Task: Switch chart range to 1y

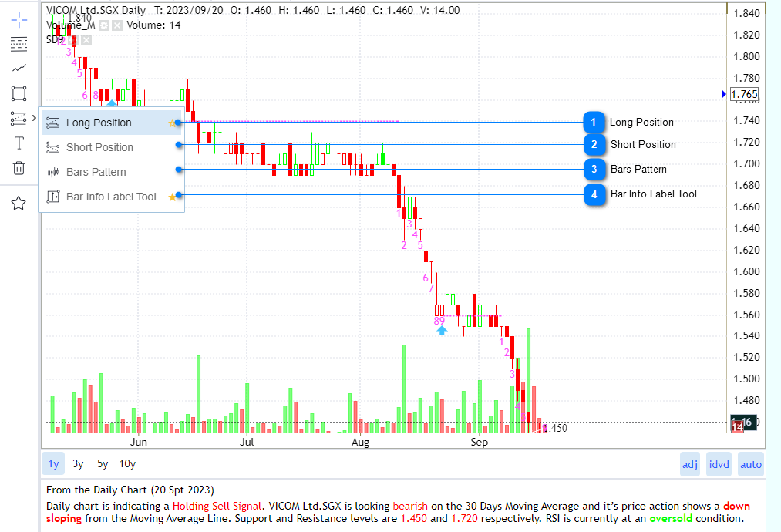Action: click(x=53, y=464)
